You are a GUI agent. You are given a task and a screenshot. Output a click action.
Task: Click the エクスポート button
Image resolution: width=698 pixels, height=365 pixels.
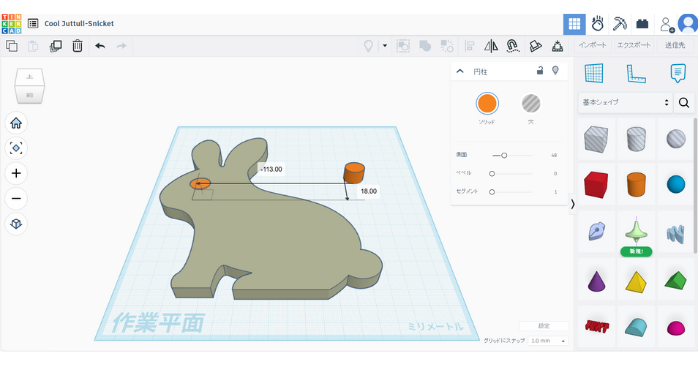(634, 45)
